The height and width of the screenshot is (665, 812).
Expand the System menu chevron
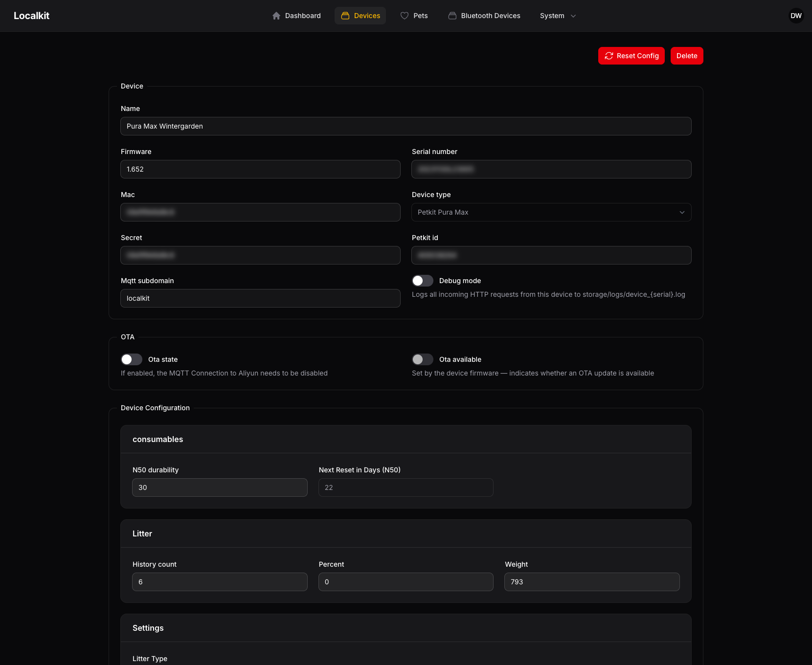coord(573,16)
